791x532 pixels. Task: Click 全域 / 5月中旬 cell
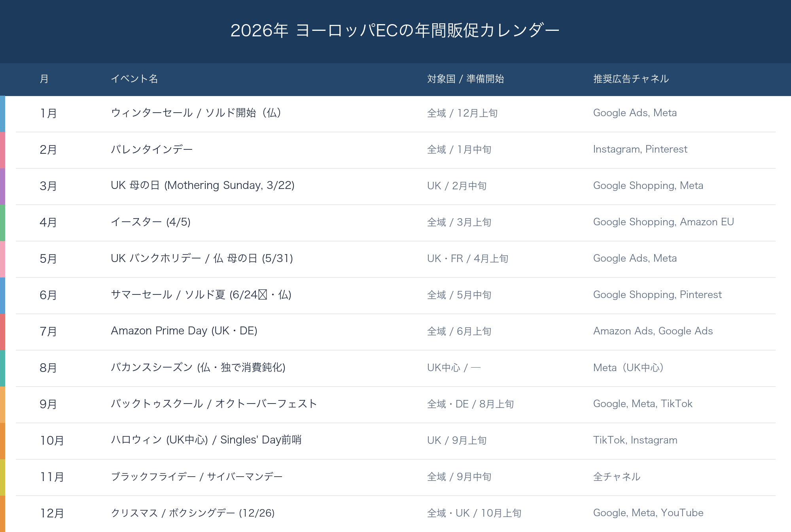point(459,295)
